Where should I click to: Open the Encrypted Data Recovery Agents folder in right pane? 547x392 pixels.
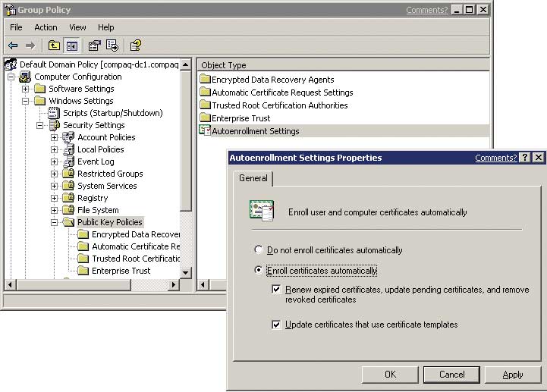pyautogui.click(x=272, y=80)
